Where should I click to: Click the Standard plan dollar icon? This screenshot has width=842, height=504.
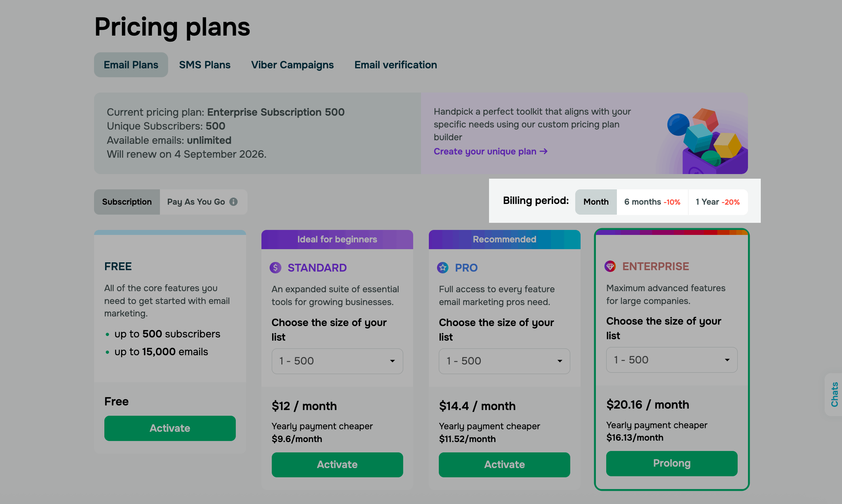275,268
